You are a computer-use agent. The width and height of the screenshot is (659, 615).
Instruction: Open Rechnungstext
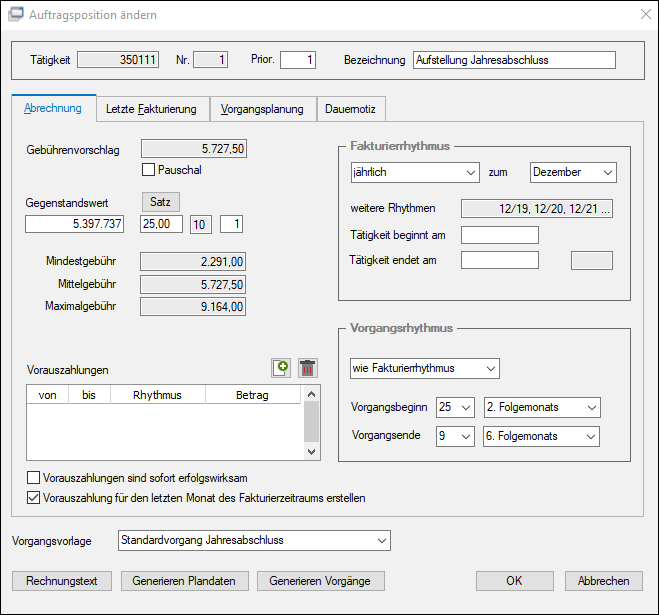pyautogui.click(x=62, y=581)
